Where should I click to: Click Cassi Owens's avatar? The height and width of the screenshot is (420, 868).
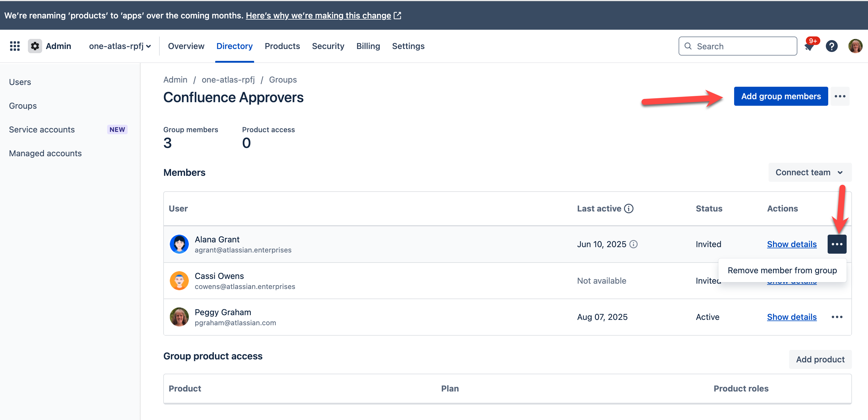(x=179, y=281)
